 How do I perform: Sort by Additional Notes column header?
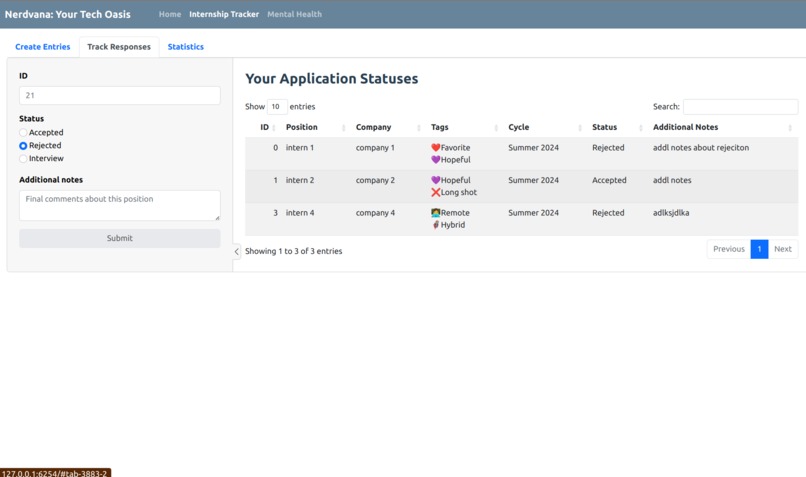click(x=685, y=127)
